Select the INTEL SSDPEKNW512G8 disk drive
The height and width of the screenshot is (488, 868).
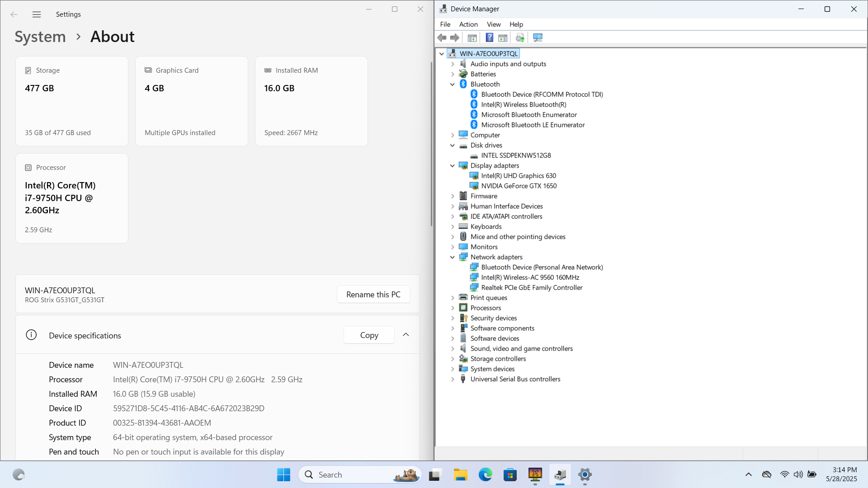[x=515, y=155]
